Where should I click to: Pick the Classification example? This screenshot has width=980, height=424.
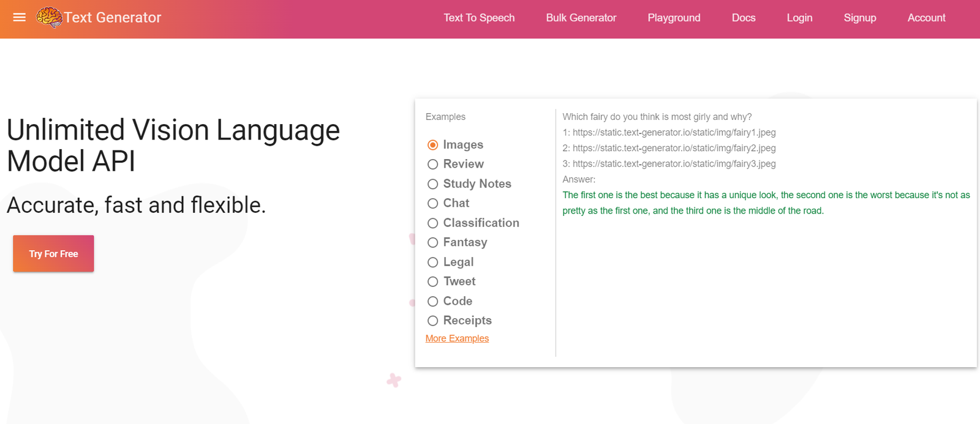pos(433,223)
